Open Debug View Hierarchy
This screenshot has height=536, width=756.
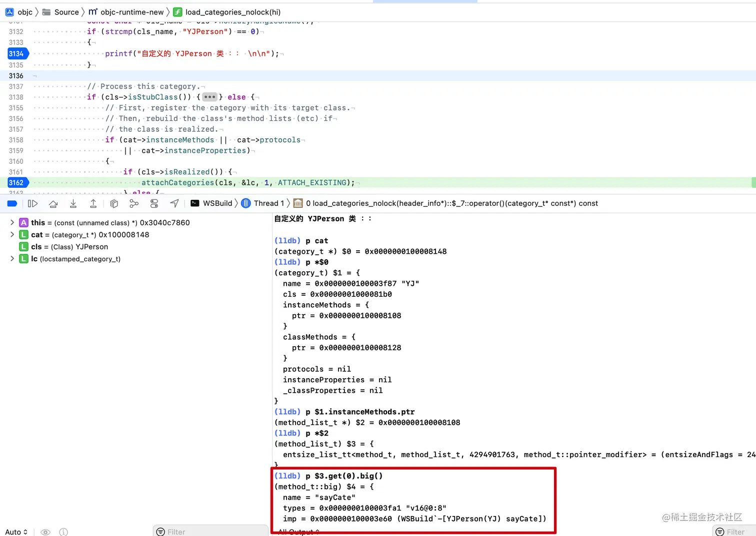click(114, 203)
